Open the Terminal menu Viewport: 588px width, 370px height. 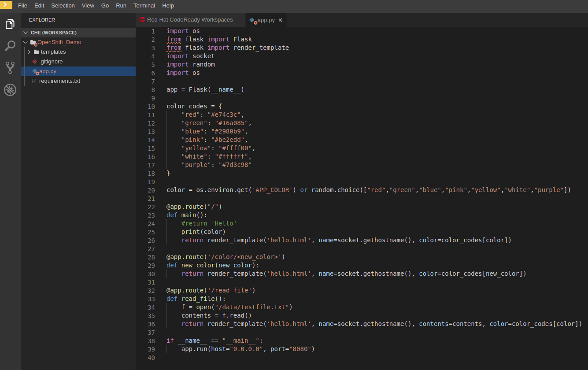pyautogui.click(x=144, y=5)
